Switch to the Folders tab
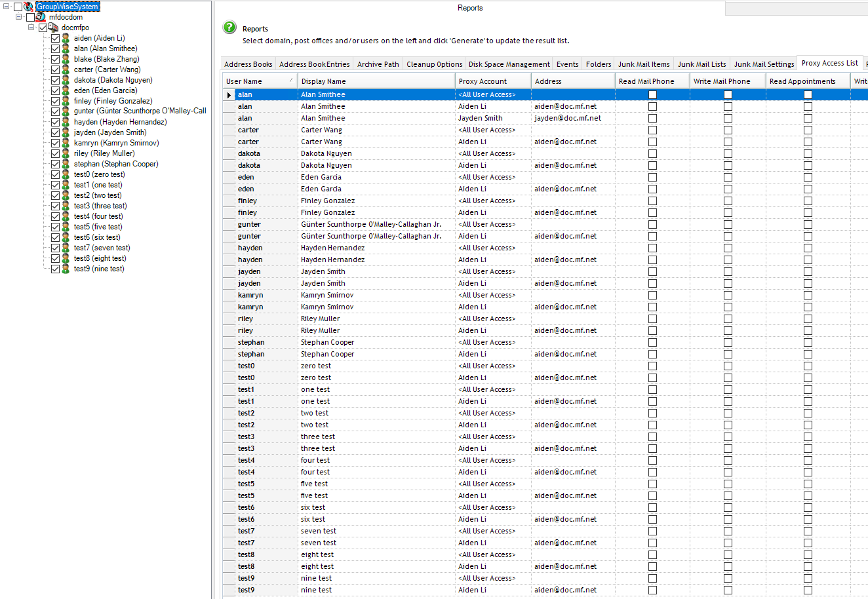The height and width of the screenshot is (599, 868). point(599,64)
